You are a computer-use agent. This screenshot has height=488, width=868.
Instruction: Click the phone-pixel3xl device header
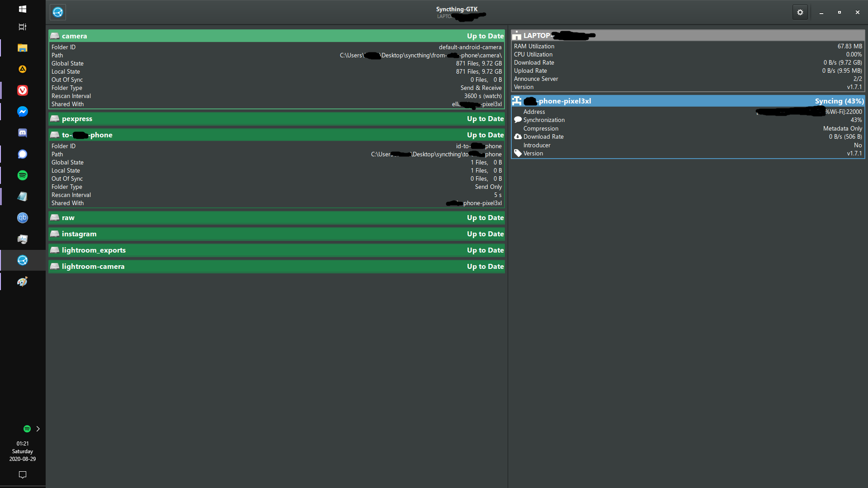(633, 101)
